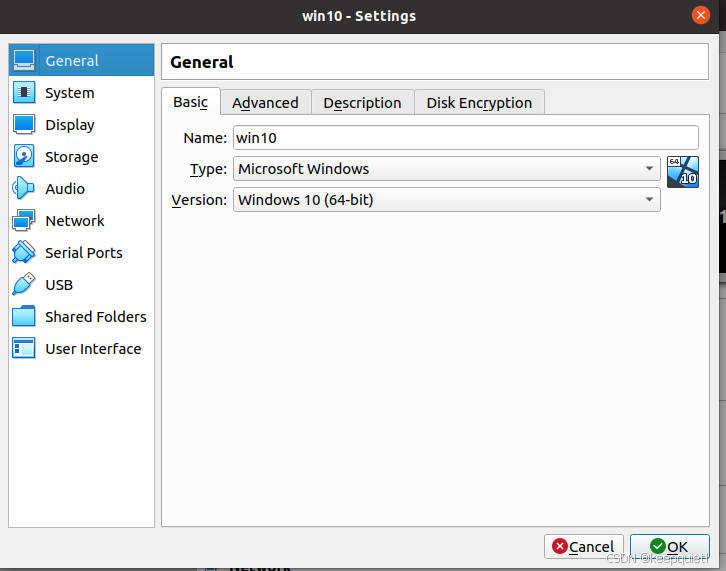Click the Display monitor icon

click(25, 124)
